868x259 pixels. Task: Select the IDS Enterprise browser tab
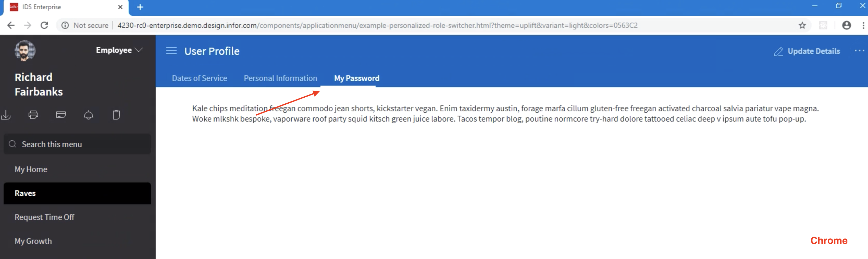tap(67, 7)
